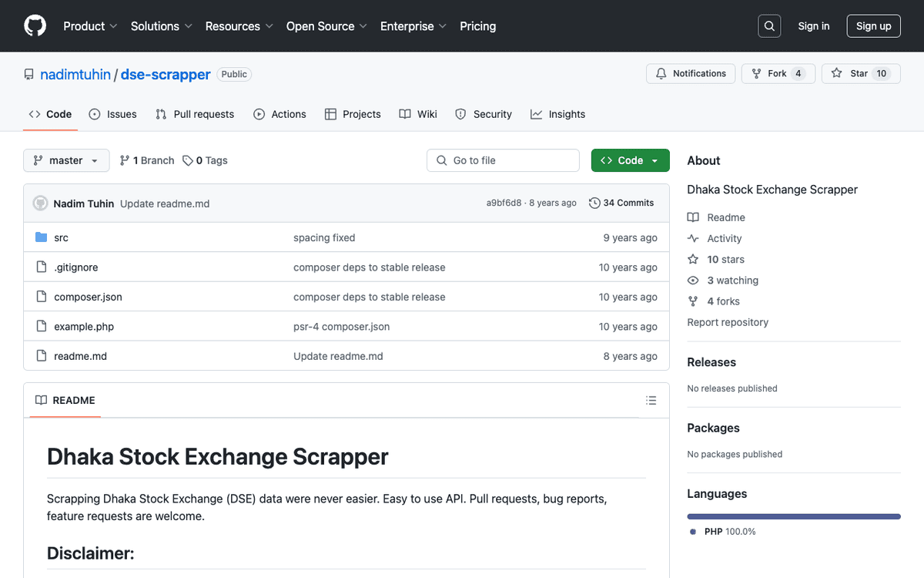The image size is (924, 578).
Task: Switch to the Code tab
Action: (51, 114)
